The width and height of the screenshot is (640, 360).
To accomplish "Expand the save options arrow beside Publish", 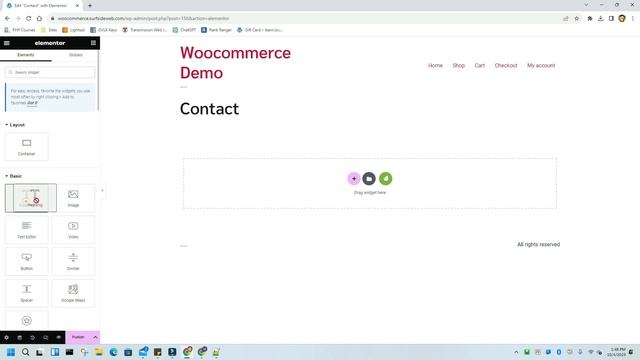I will (x=95, y=338).
